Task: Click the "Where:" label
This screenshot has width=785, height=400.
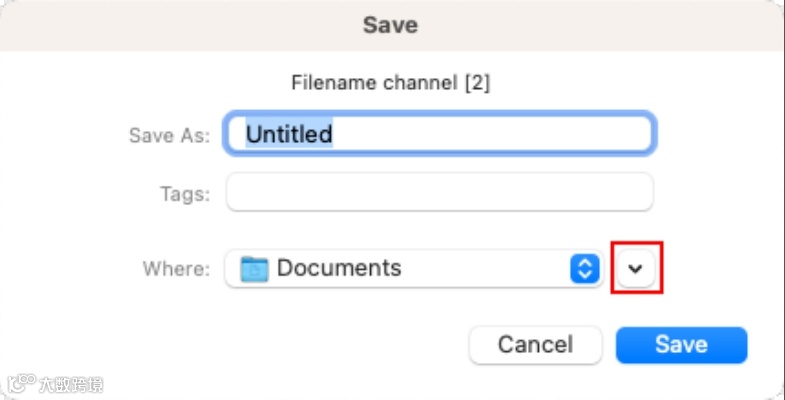Action: pos(176,269)
